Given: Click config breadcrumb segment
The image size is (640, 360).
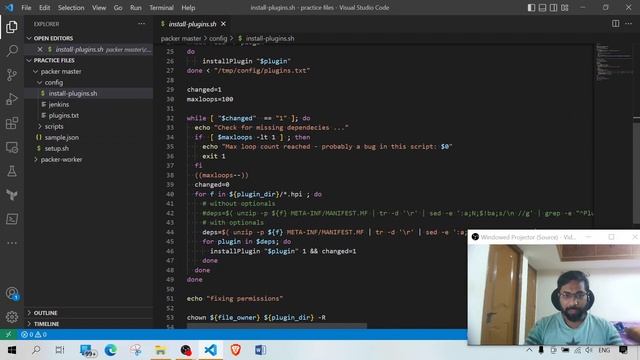Looking at the screenshot, I should (218, 38).
